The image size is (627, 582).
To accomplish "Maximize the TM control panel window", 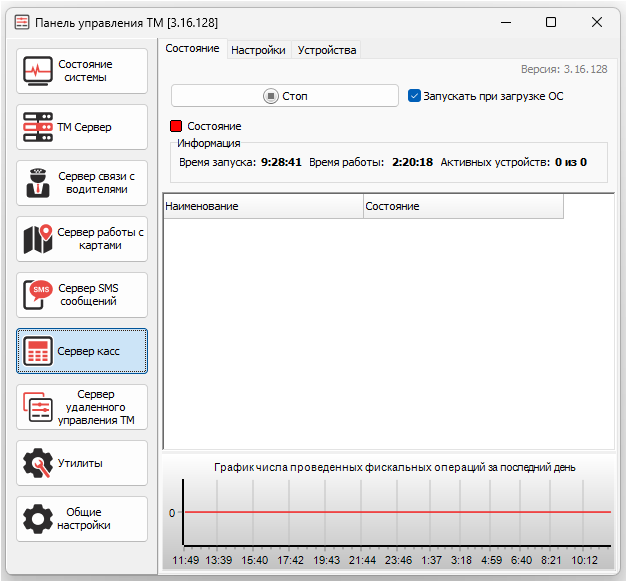I will pos(551,22).
